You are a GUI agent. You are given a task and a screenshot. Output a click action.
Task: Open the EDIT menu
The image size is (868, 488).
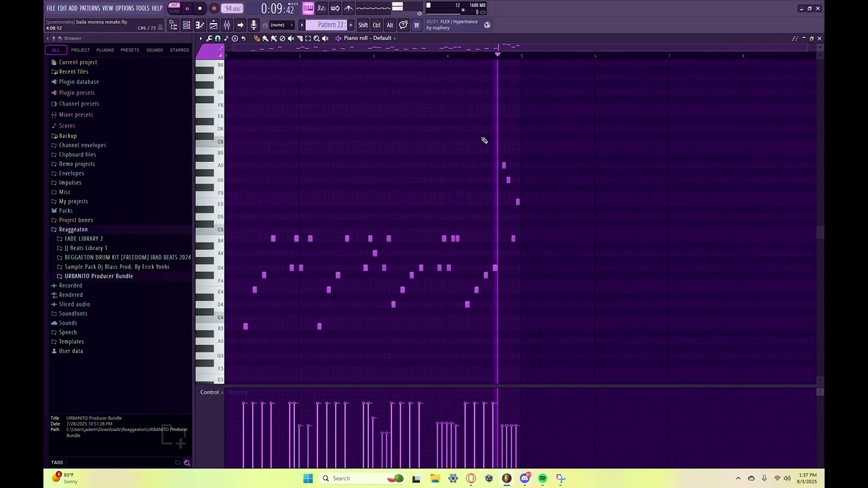(x=62, y=8)
